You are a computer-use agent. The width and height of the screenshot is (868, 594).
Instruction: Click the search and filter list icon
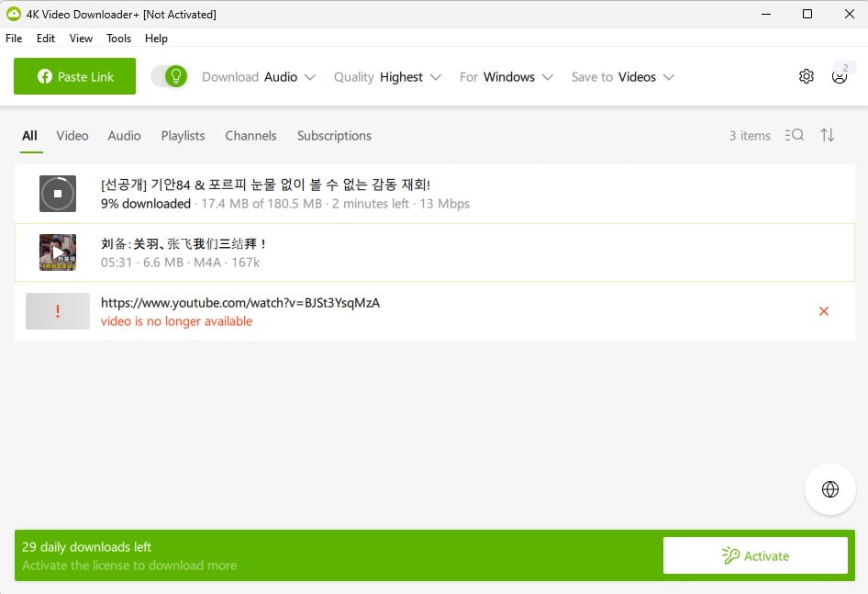pos(795,135)
